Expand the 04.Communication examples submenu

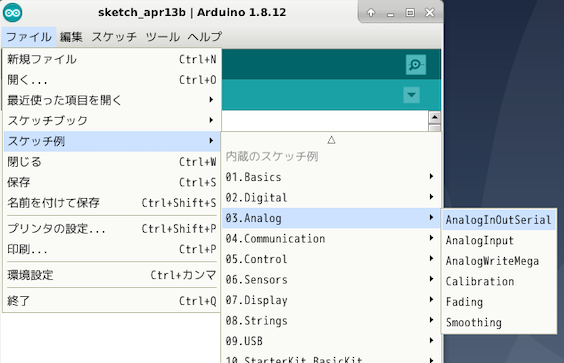point(330,239)
